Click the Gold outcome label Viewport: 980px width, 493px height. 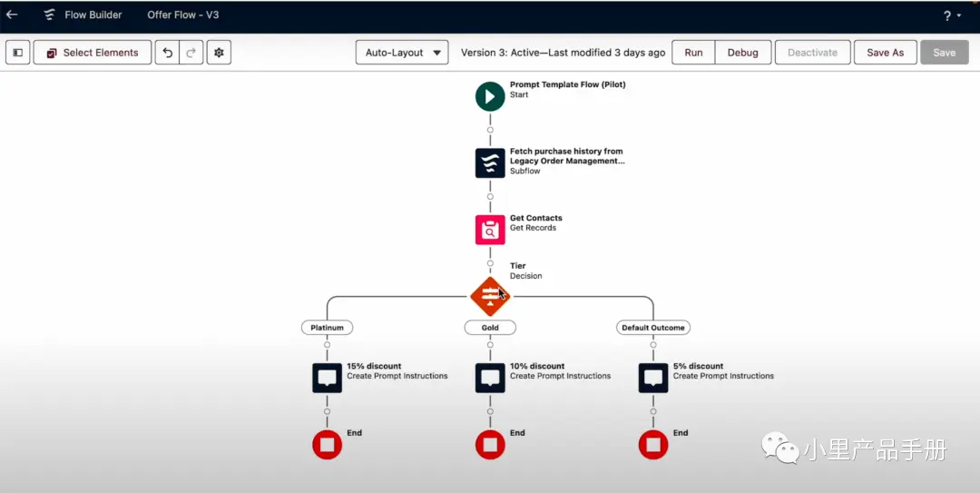tap(490, 327)
